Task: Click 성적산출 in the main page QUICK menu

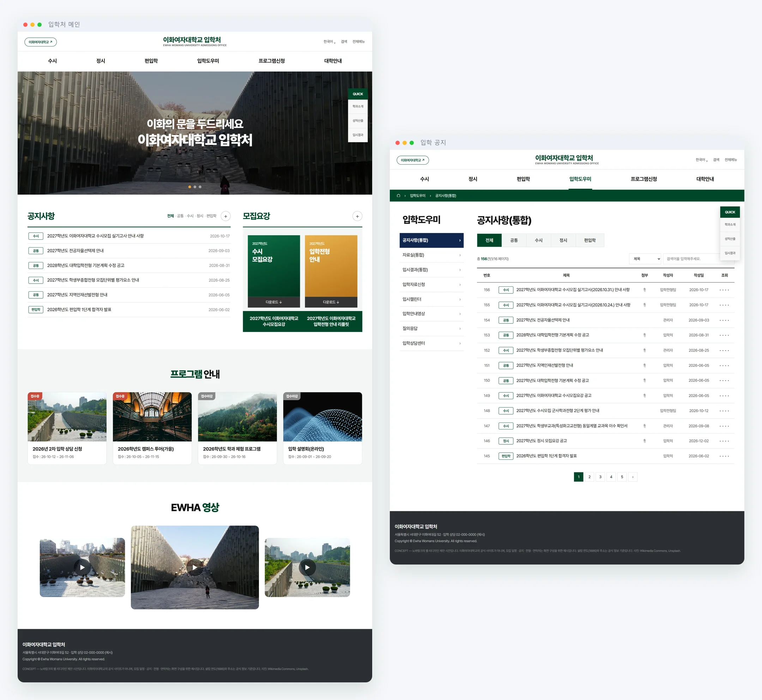Action: [358, 121]
